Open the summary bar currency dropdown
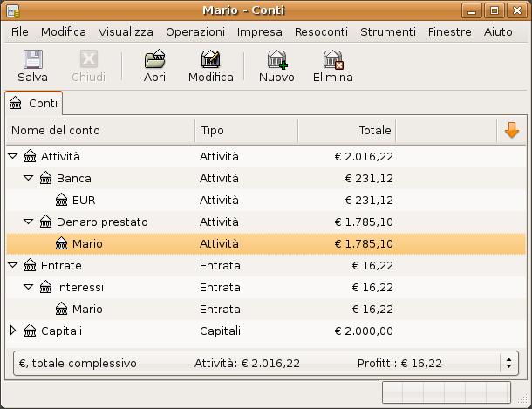532x409 pixels. (508, 363)
